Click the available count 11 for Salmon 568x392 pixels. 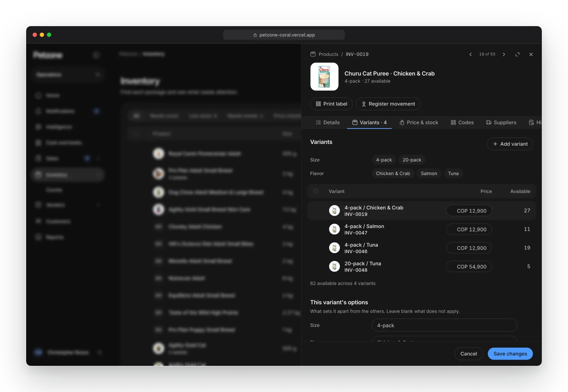click(x=527, y=229)
